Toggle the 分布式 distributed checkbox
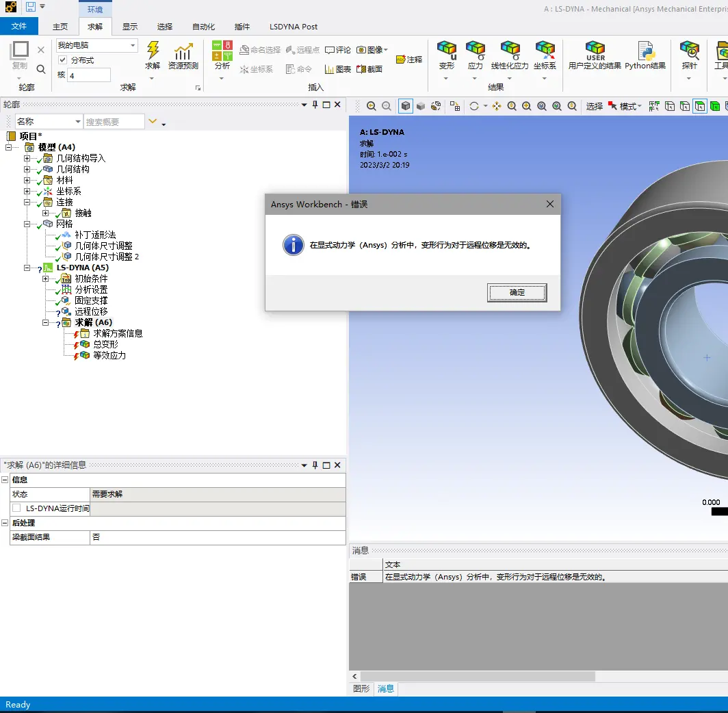This screenshot has width=728, height=713. pyautogui.click(x=63, y=60)
